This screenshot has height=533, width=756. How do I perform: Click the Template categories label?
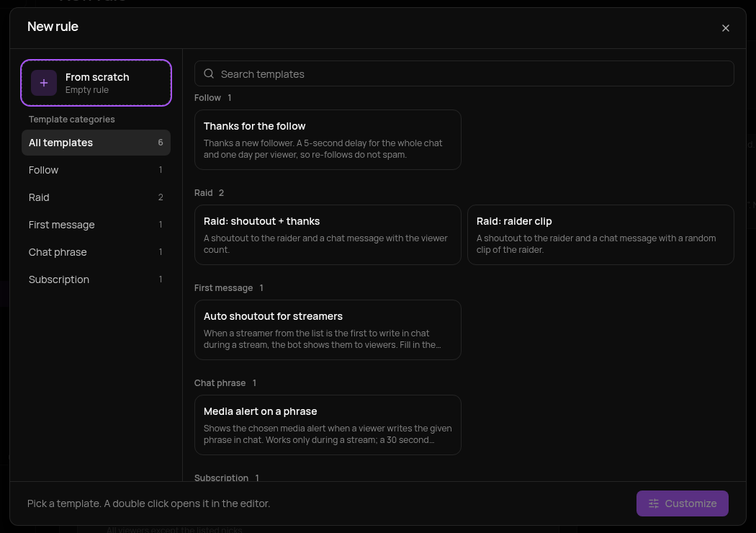(x=71, y=119)
